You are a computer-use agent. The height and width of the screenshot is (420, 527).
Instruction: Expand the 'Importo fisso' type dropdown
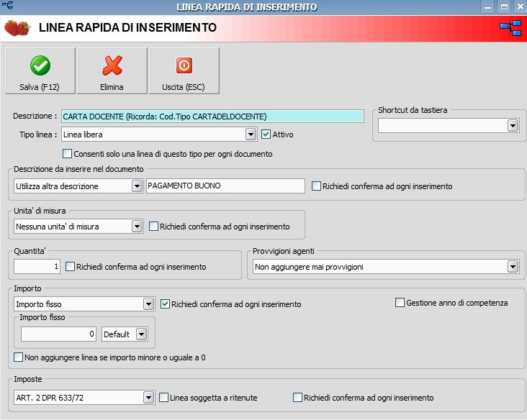pyautogui.click(x=148, y=304)
